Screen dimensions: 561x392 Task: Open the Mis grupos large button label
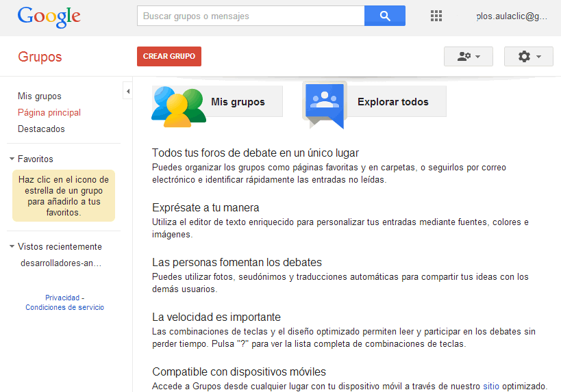[x=238, y=101]
